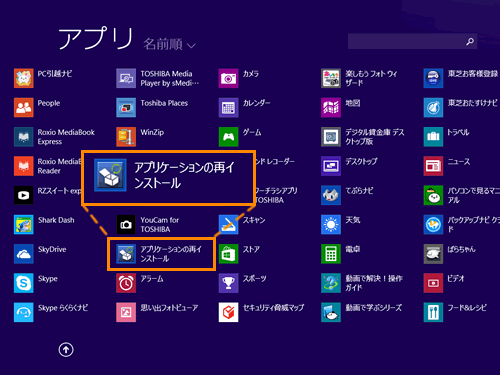This screenshot has width=500, height=375.
Task: Click the magnifier search icon
Action: 470,41
